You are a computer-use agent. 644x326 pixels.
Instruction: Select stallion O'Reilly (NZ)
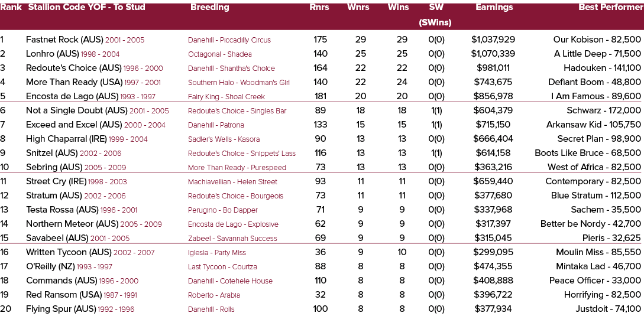tap(50, 266)
